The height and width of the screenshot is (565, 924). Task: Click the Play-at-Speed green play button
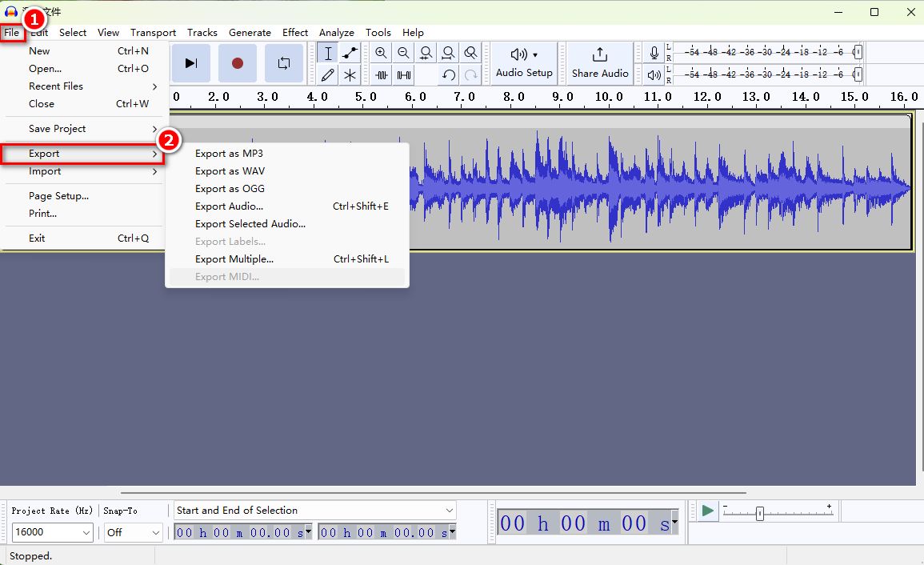tap(708, 511)
